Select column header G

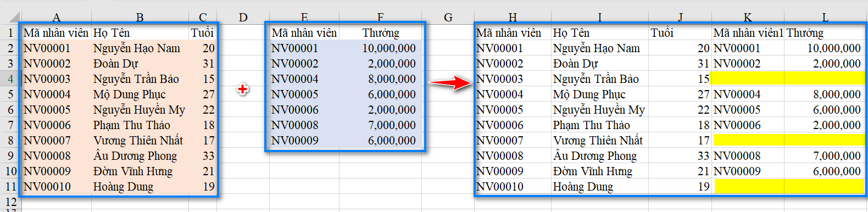pos(448,18)
